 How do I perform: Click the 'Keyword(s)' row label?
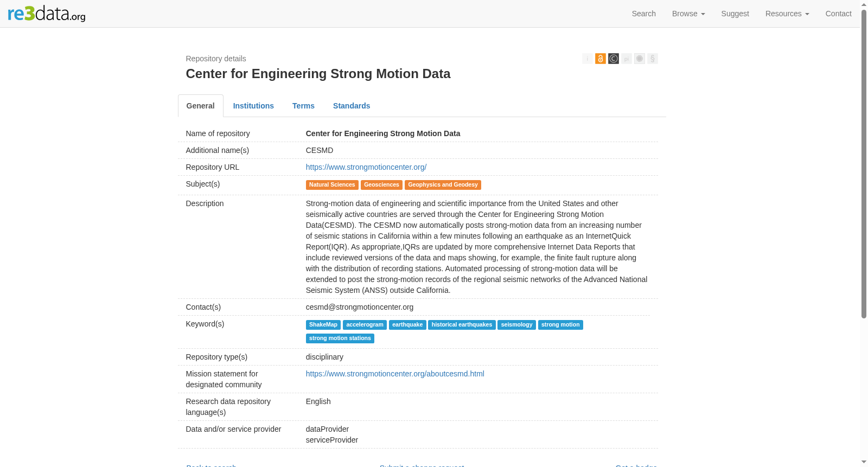(x=205, y=324)
